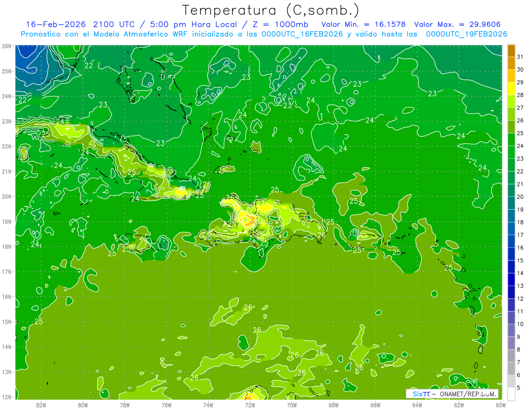
Task: Click the '15N' latitude axis label
Action: click(x=6, y=321)
